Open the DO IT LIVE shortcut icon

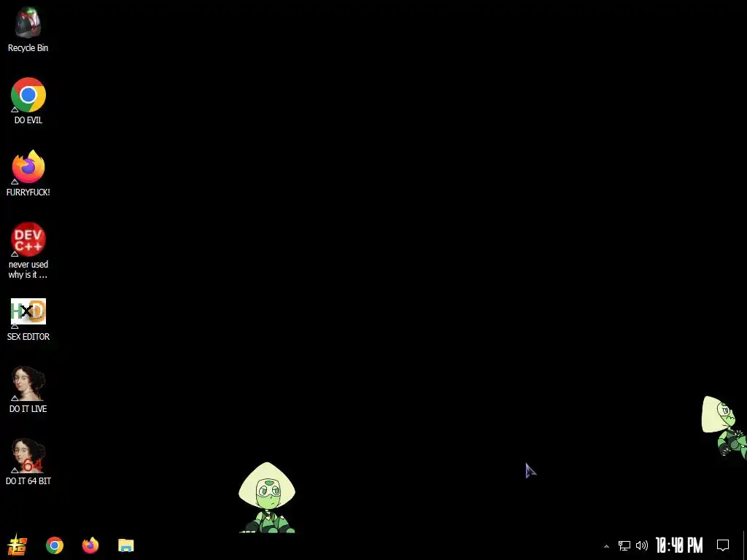28,384
